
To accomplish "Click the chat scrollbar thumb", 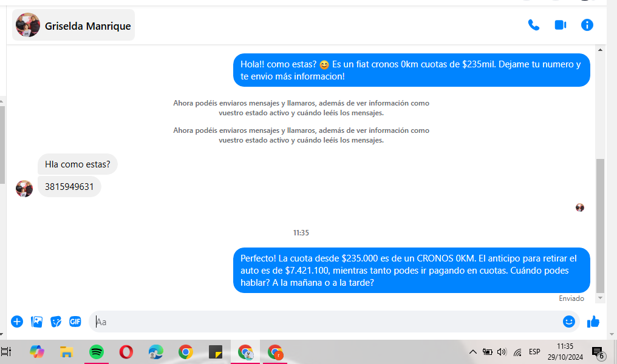I will (600, 226).
